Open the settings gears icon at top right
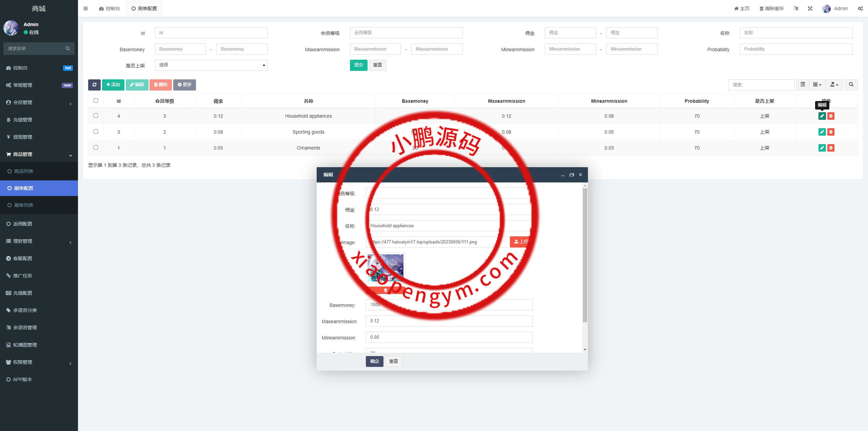The image size is (868, 431). pyautogui.click(x=860, y=8)
